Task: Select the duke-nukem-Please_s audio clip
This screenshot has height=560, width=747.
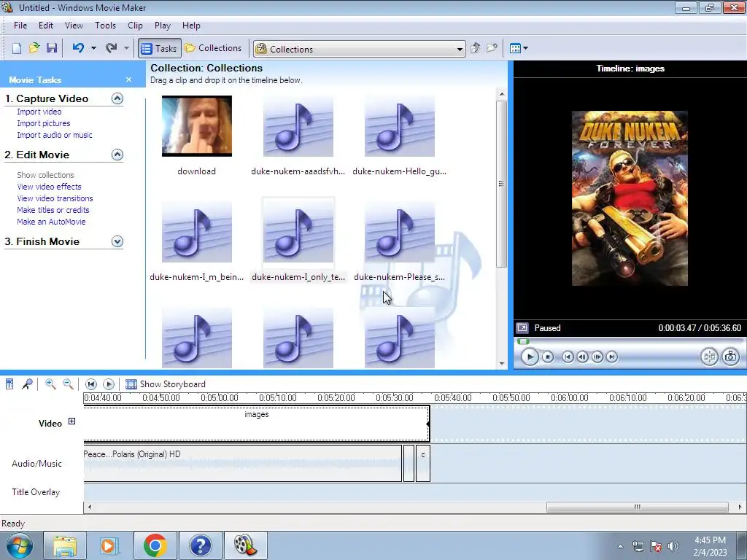Action: tap(400, 232)
